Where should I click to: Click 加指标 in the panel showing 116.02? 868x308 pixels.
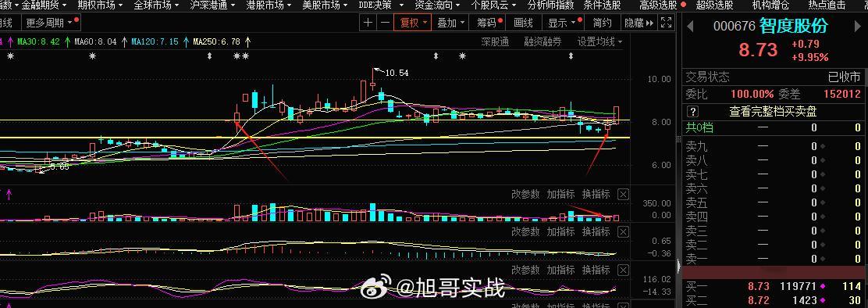(560, 270)
